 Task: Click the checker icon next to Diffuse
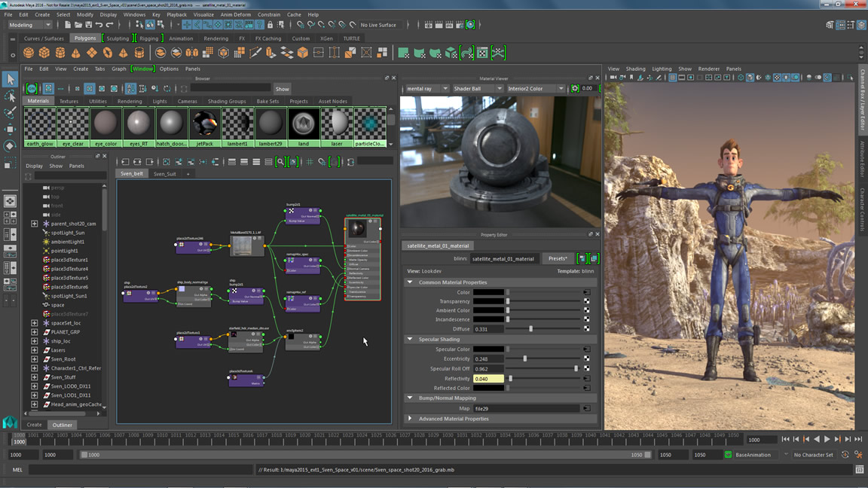coord(586,329)
